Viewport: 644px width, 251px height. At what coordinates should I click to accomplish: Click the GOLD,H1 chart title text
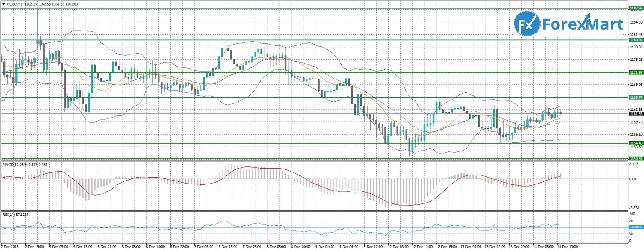pyautogui.click(x=15, y=4)
